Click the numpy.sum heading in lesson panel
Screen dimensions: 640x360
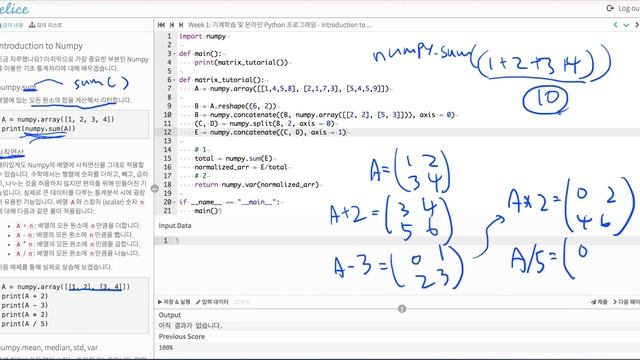point(18,87)
